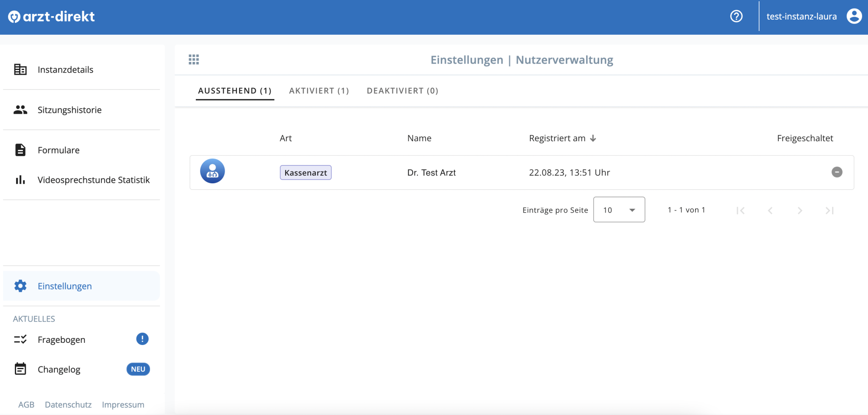Switch to the Deaktiviert (0) tab
Screen dimensions: 868x415
click(x=402, y=91)
